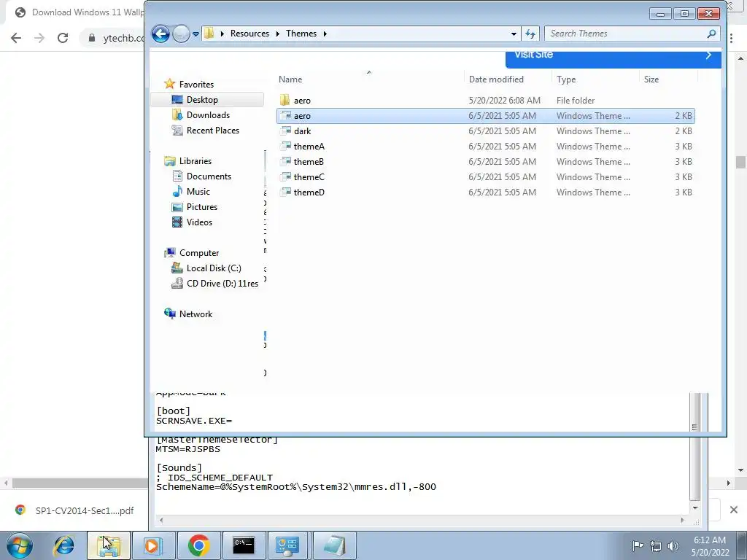The height and width of the screenshot is (560, 747).
Task: Open Control Panel taskbar icon
Action: click(287, 545)
